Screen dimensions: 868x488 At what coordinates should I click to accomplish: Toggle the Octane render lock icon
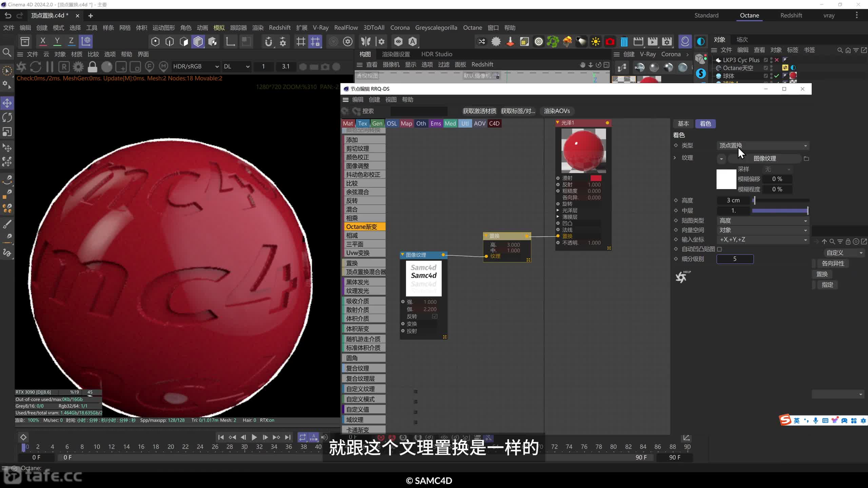tap(92, 67)
